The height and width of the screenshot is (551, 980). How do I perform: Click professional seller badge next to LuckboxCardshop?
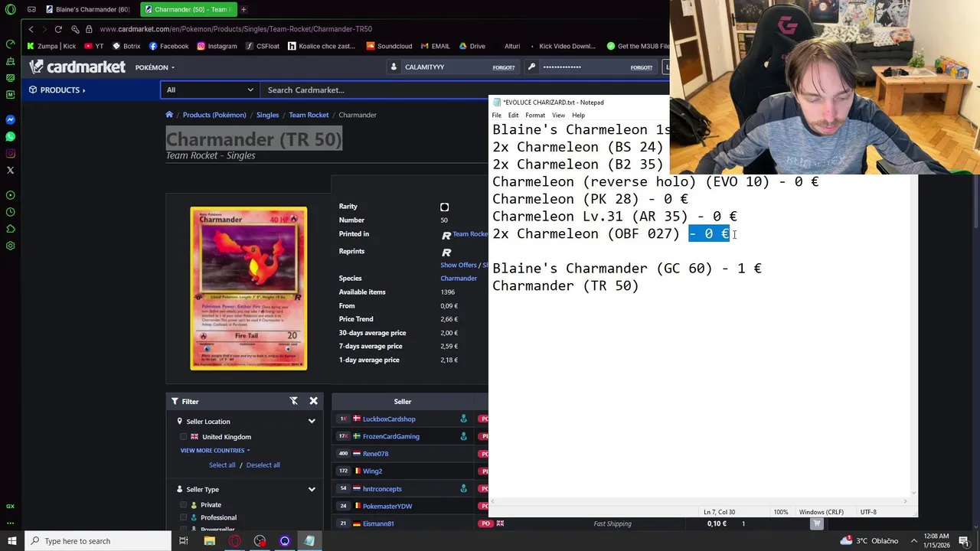click(463, 419)
